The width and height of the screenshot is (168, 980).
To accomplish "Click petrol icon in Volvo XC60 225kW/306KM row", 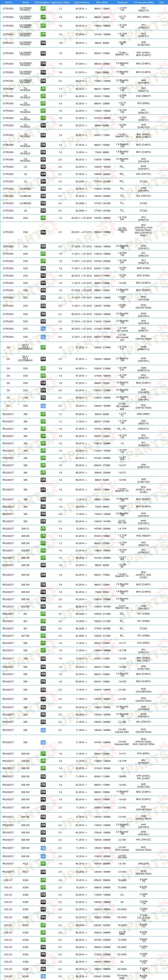I will [43, 880].
